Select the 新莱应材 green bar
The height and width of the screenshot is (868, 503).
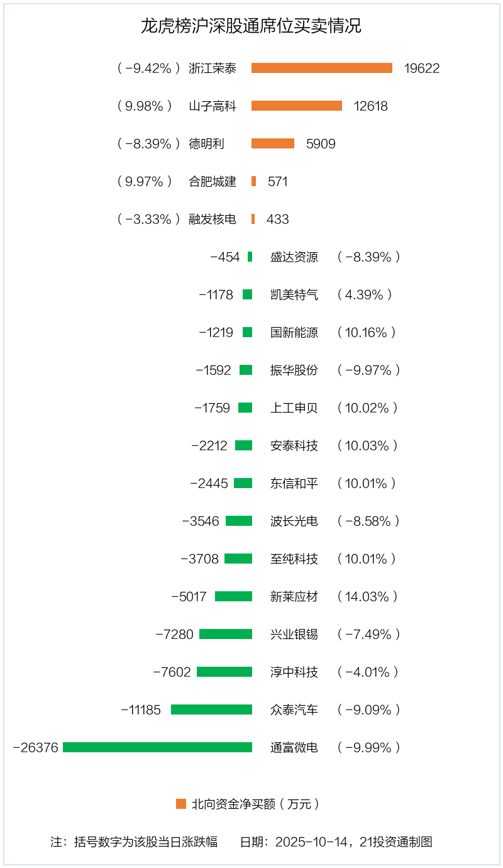point(233,596)
